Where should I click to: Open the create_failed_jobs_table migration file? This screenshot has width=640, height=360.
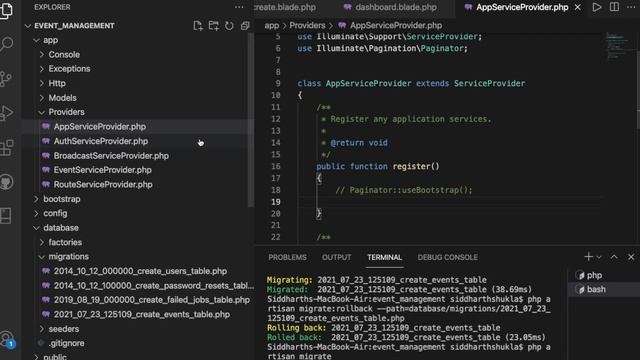151,300
